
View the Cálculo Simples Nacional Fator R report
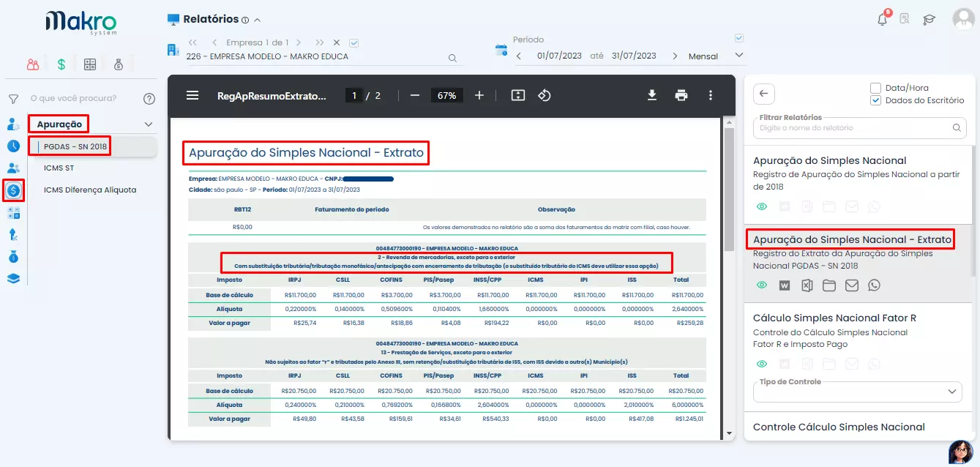coord(762,364)
